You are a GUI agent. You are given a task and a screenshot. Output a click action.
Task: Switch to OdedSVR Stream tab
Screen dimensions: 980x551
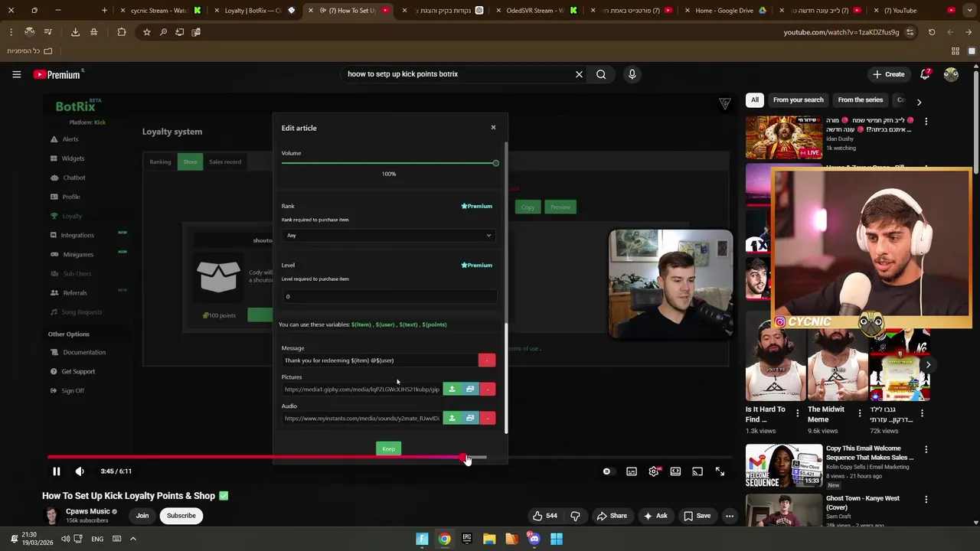[536, 11]
